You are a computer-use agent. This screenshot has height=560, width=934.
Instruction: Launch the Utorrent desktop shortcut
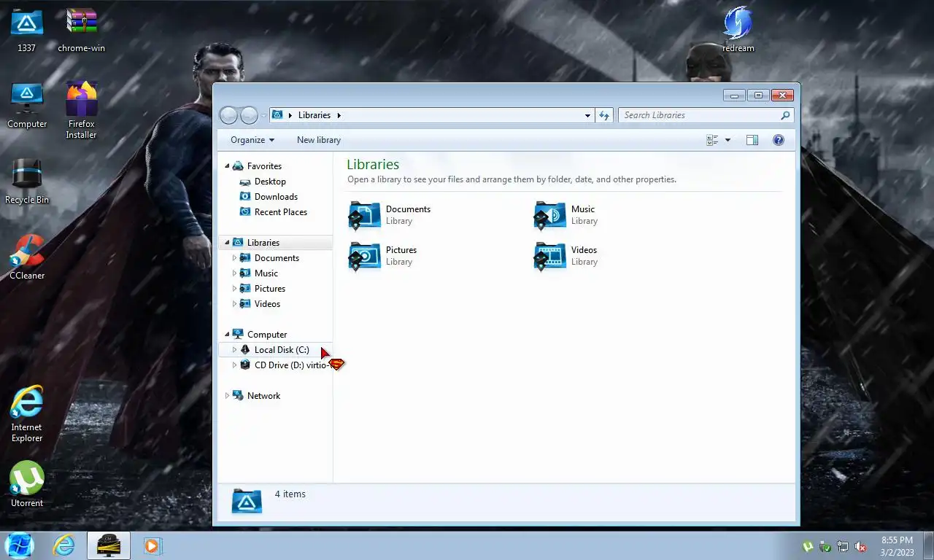point(27,484)
